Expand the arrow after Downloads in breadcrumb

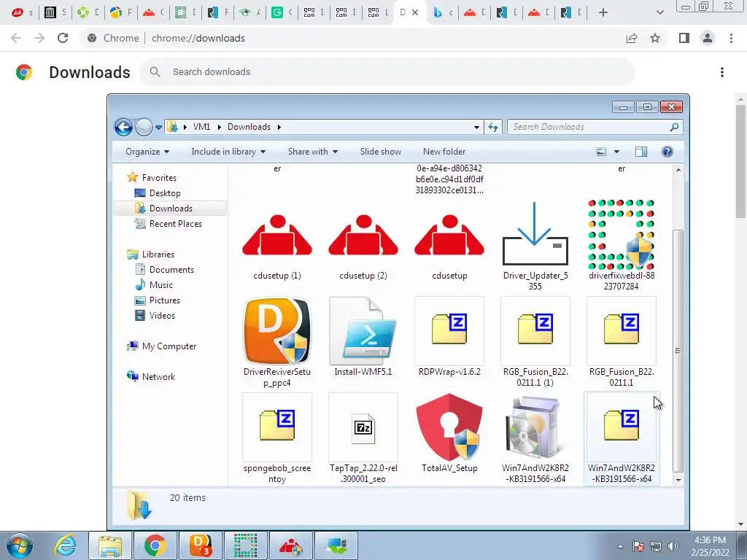(x=279, y=127)
